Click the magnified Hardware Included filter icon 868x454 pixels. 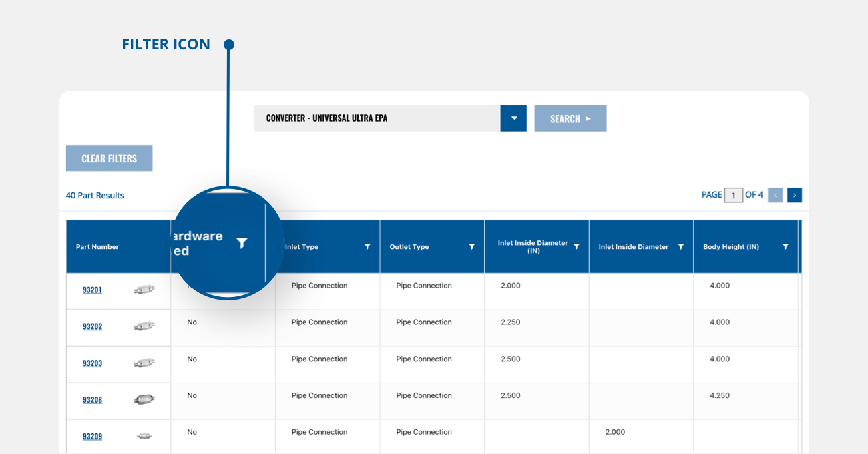(x=242, y=243)
